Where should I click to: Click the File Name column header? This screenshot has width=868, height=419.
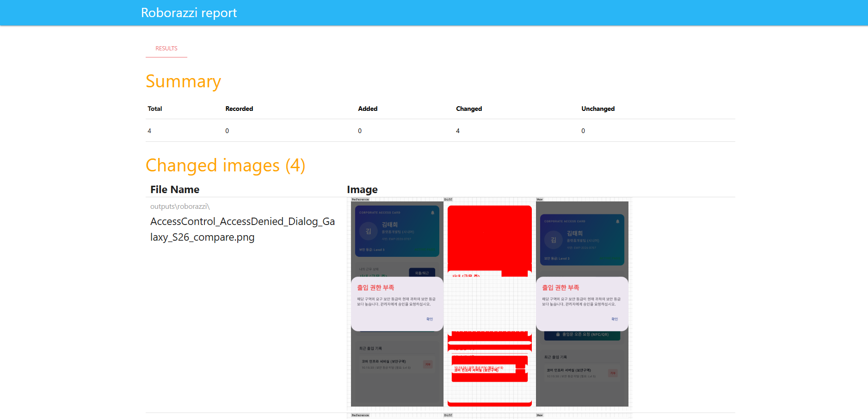point(175,189)
